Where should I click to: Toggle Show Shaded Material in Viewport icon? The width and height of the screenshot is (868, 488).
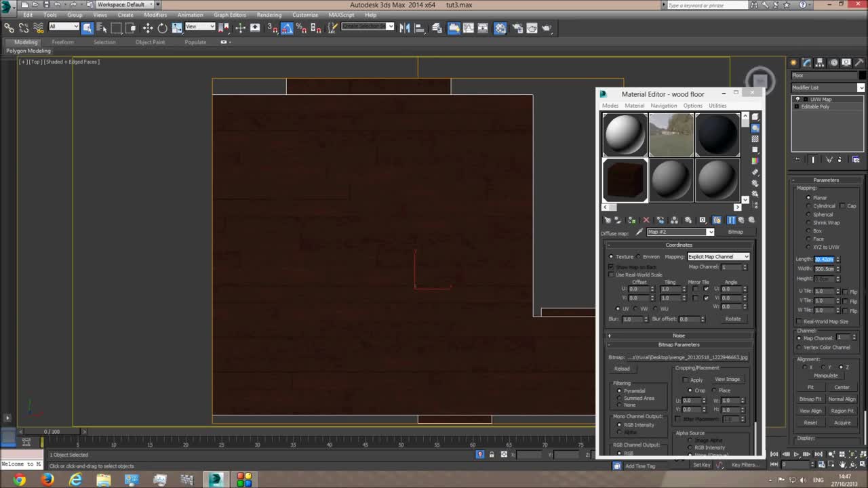click(717, 220)
